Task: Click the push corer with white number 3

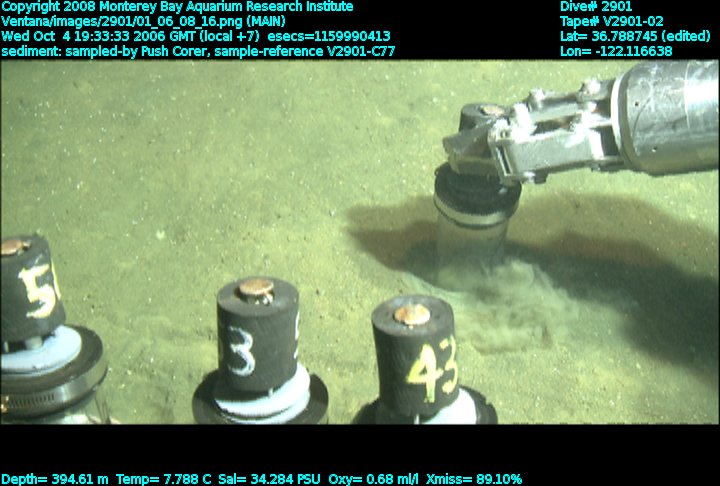Action: coord(260,351)
